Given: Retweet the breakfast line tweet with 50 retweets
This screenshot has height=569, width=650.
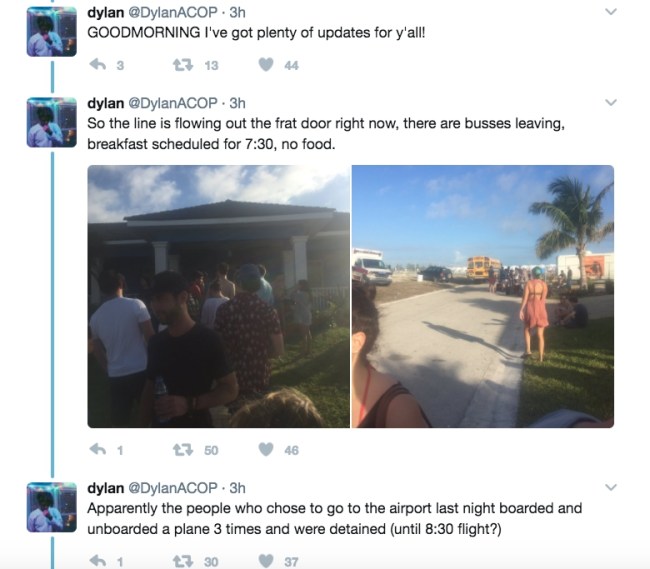Looking at the screenshot, I should click(183, 450).
